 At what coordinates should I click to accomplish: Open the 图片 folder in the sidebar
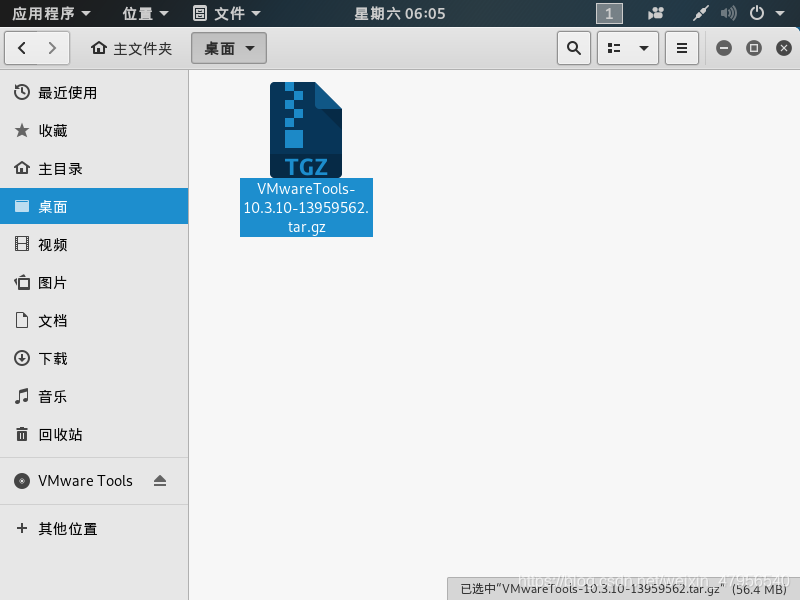tap(94, 282)
